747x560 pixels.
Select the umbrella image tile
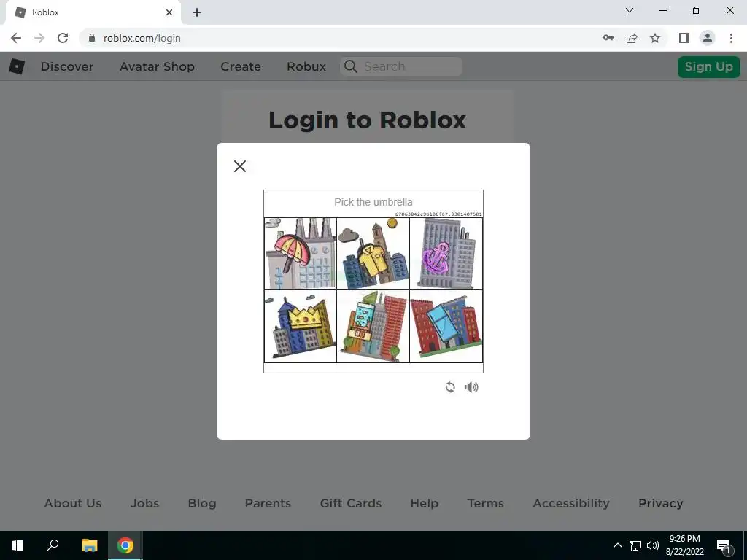[x=301, y=254]
